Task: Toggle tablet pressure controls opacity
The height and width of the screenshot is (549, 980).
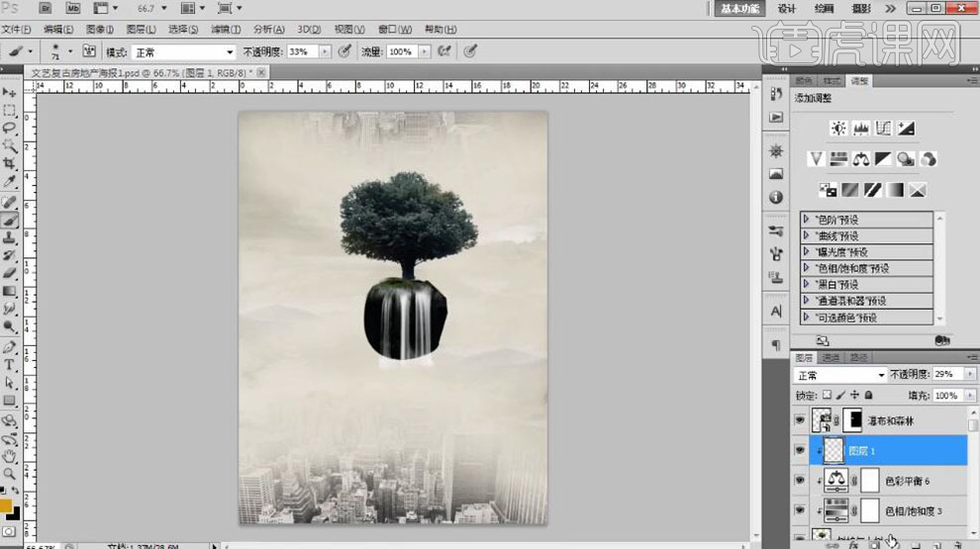Action: [x=344, y=51]
